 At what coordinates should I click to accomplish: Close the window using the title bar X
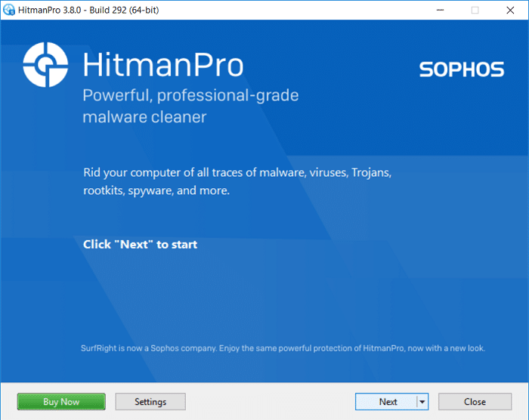[x=510, y=10]
